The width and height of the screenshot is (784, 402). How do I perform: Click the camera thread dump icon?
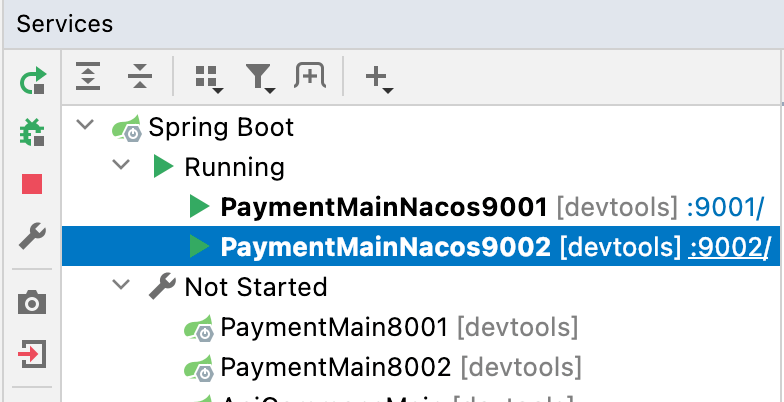pyautogui.click(x=32, y=303)
